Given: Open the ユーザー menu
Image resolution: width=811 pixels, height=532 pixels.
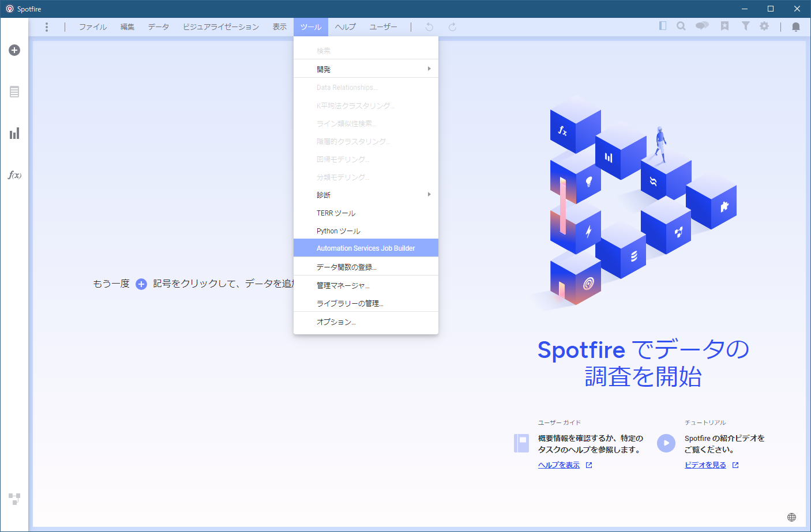Looking at the screenshot, I should coord(384,27).
